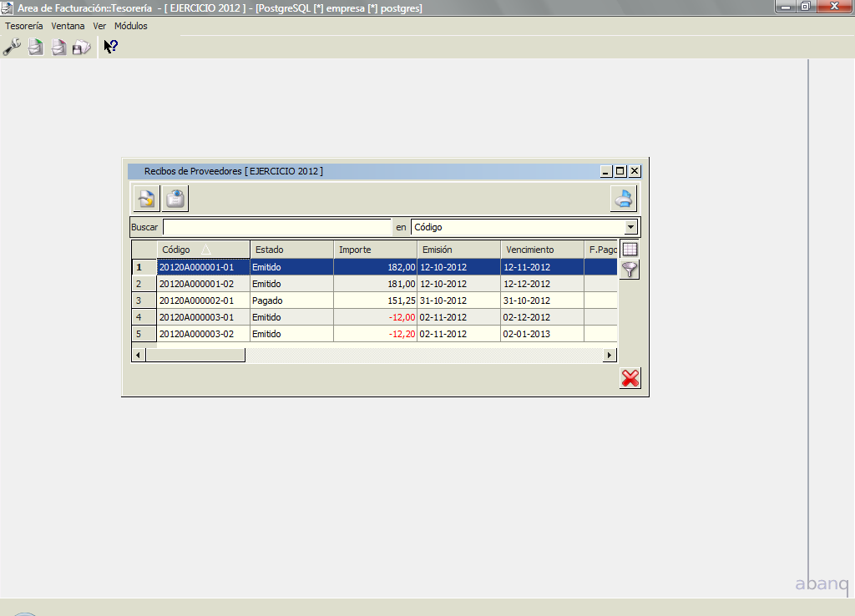Restore the main application window
The height and width of the screenshot is (616, 855).
806,7
